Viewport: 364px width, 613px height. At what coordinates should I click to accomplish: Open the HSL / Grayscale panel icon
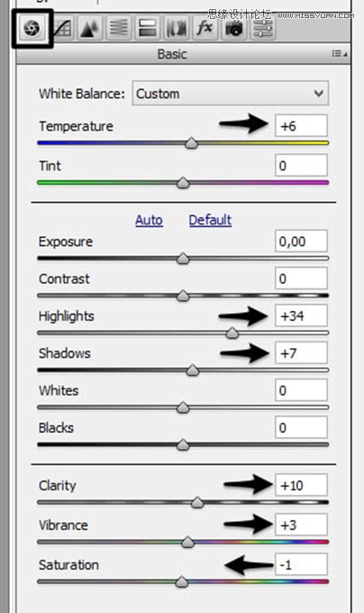click(118, 29)
